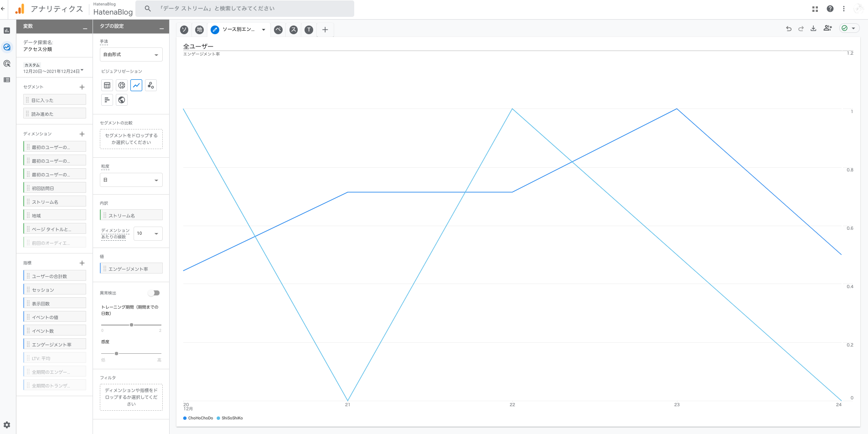This screenshot has width=868, height=434.
Task: Open Admin settings gear icon
Action: coord(7,425)
